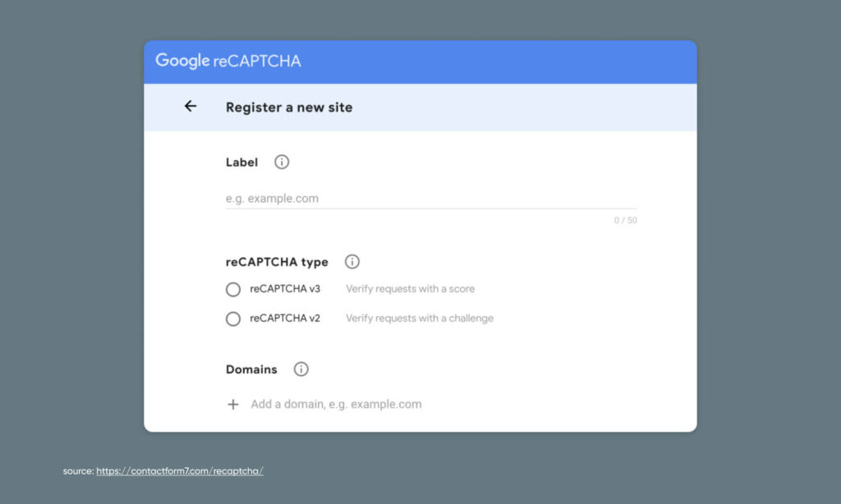This screenshot has height=504, width=841.
Task: Click the plus icon to add a domain
Action: (x=233, y=404)
